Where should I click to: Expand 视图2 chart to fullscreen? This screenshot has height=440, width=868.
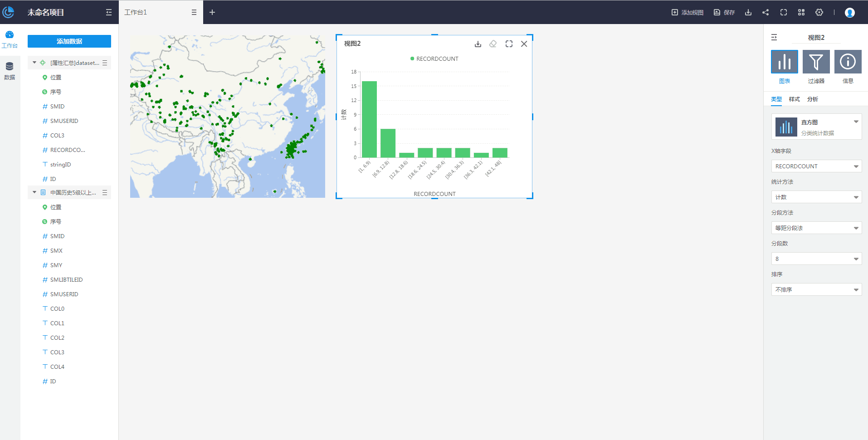coord(509,44)
